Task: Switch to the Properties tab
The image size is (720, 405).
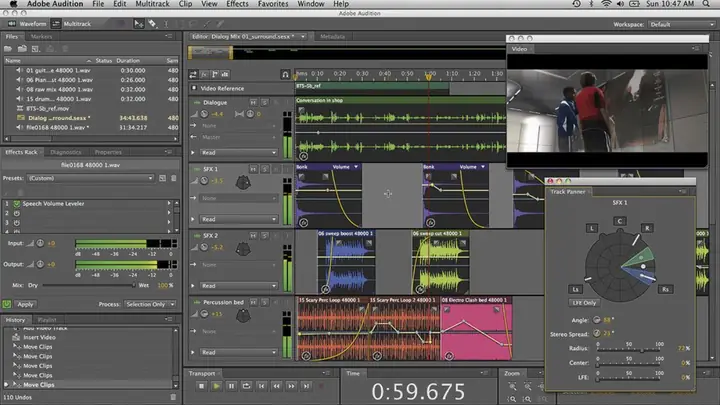Action: [108, 152]
